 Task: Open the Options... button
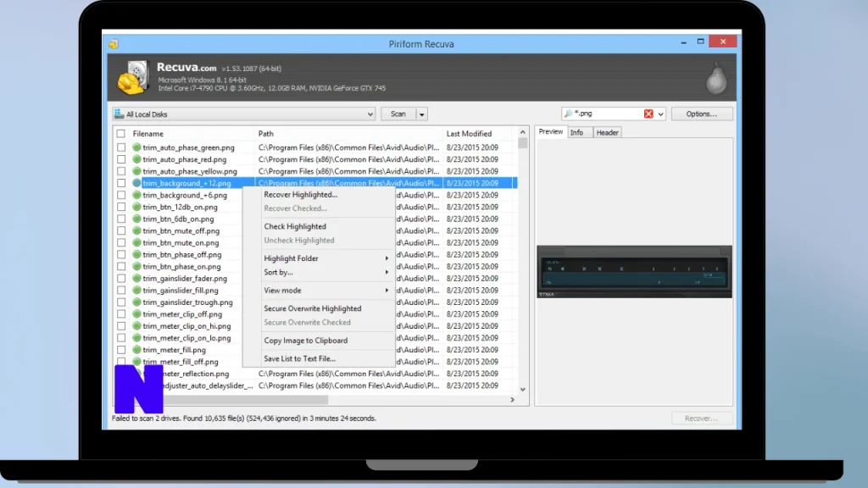pos(701,114)
